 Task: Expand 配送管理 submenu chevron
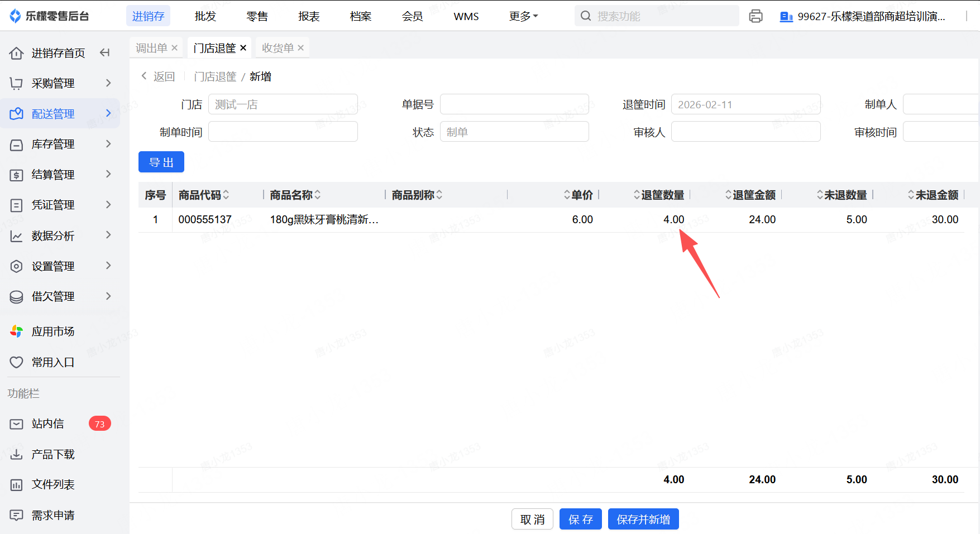[108, 113]
